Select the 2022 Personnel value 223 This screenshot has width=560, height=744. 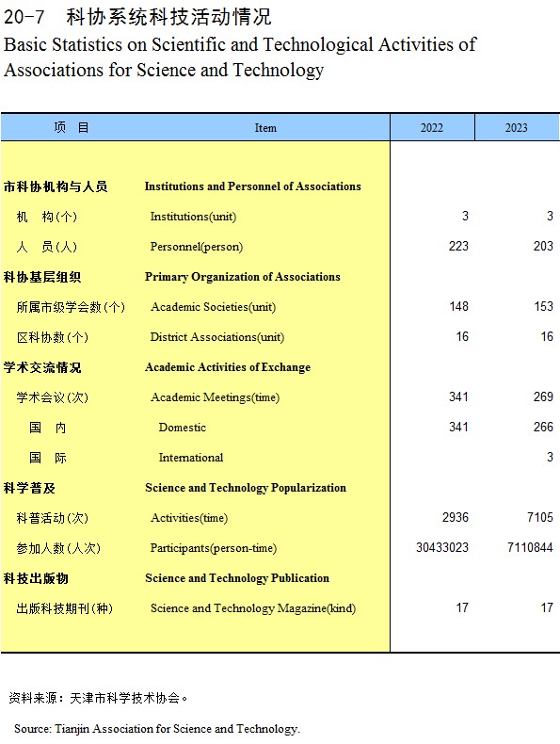pos(458,246)
